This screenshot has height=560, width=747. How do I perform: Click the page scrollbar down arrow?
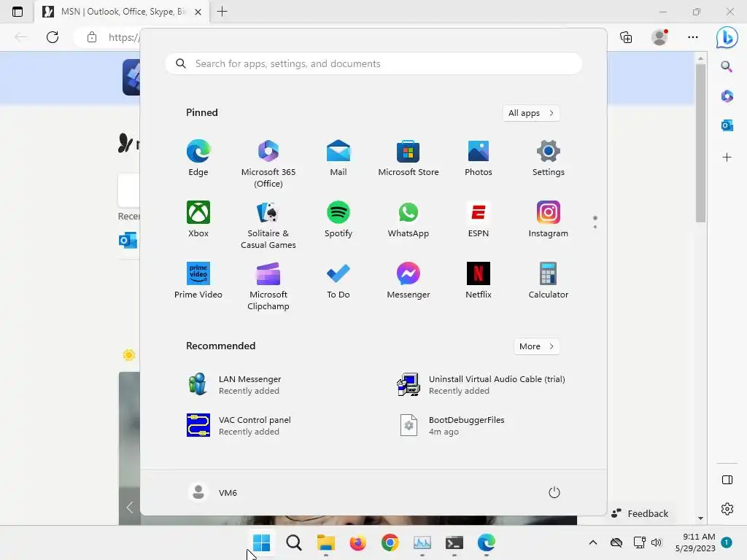pos(700,518)
